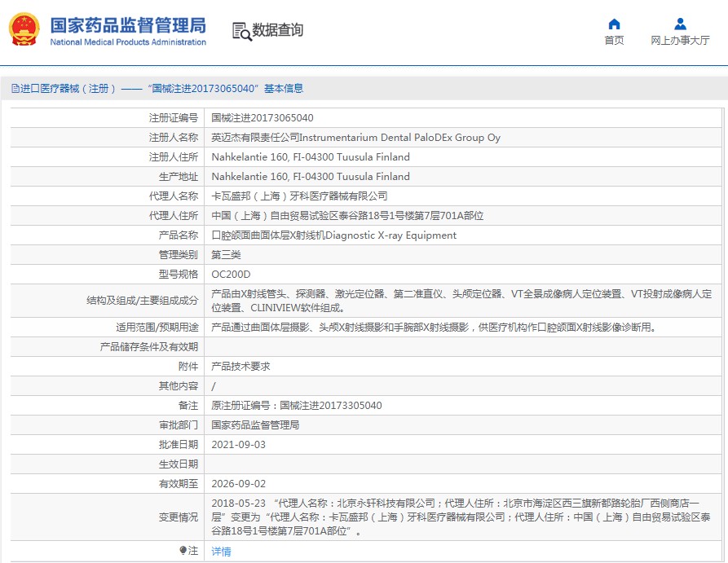Click the 型号规格 row label
Image resolution: width=728 pixels, height=563 pixels.
tap(179, 275)
